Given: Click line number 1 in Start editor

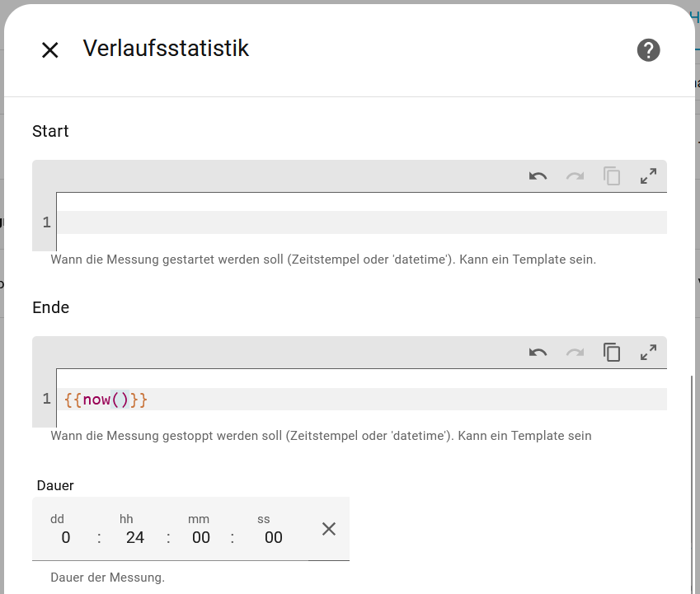Looking at the screenshot, I should click(46, 222).
